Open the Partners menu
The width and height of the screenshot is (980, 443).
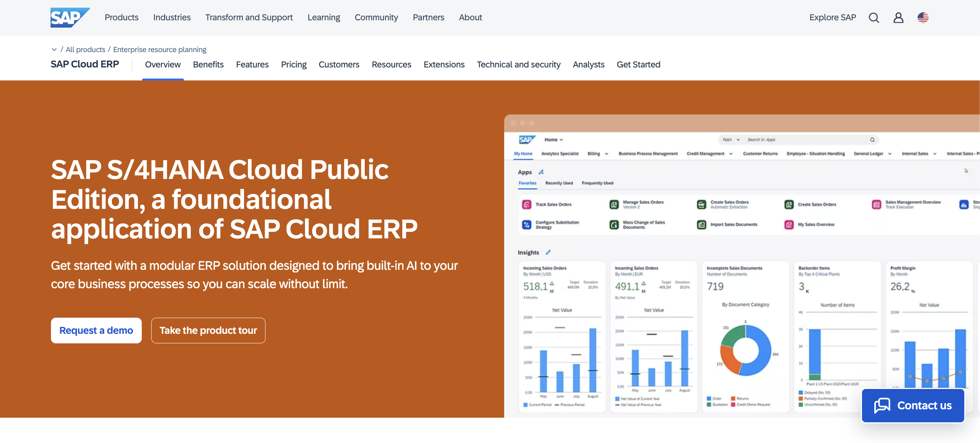pyautogui.click(x=428, y=18)
